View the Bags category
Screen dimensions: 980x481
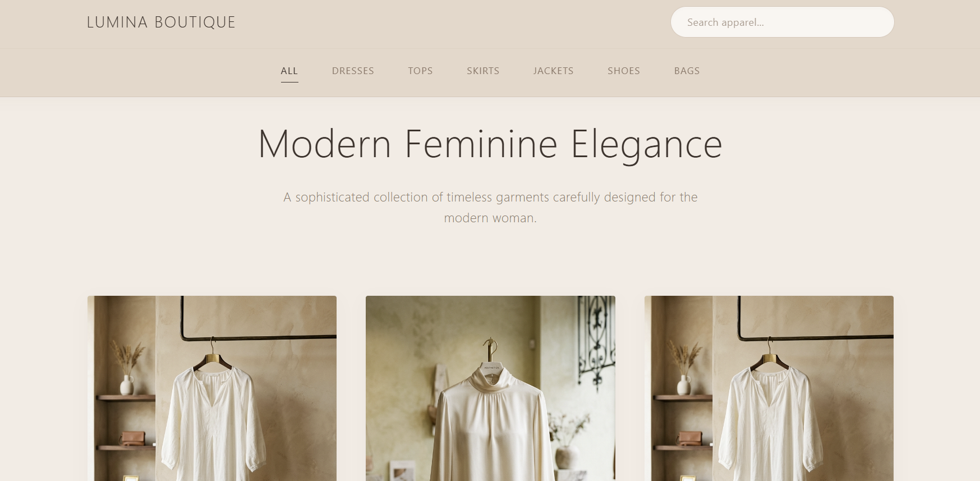(687, 71)
